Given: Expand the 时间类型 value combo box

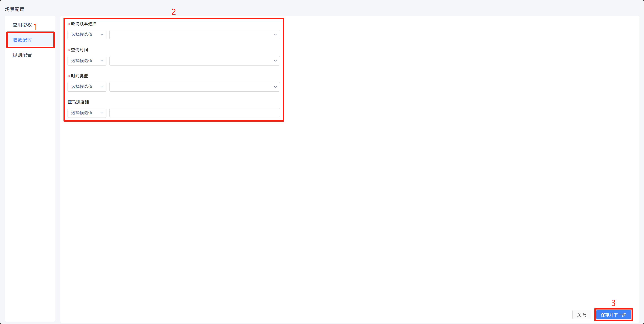Looking at the screenshot, I should tap(195, 87).
